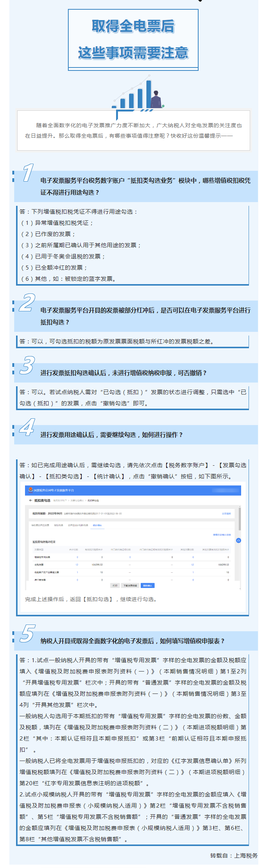Open the 查看历史确认信息 link

(222, 535)
